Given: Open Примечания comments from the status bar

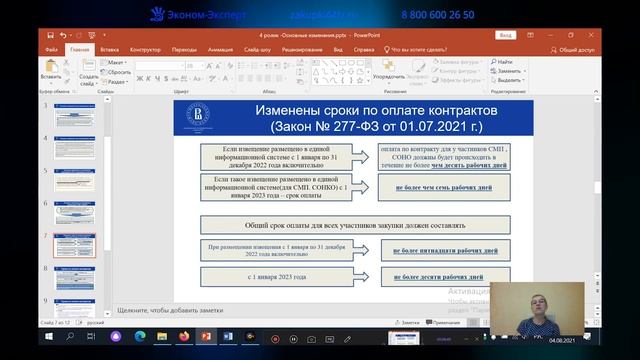Looking at the screenshot, I should click(443, 322).
